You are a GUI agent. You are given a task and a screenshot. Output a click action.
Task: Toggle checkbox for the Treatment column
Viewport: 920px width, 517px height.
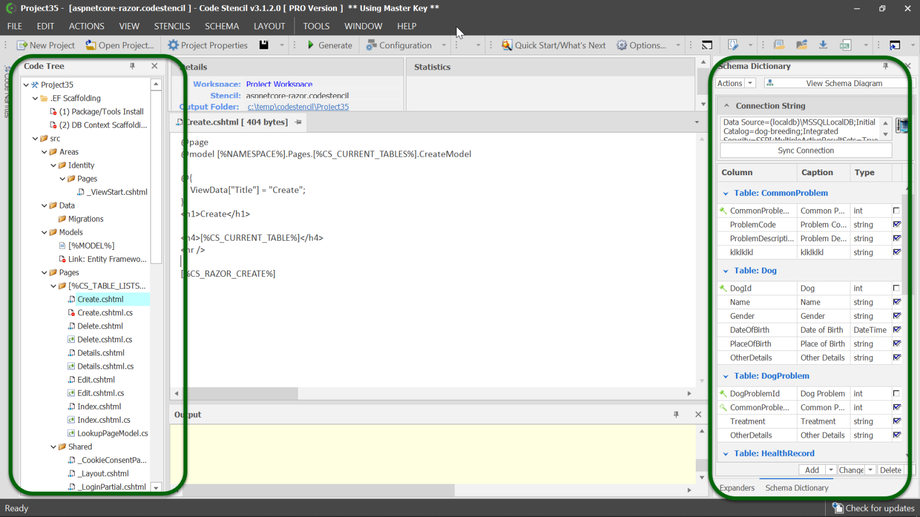pos(896,421)
